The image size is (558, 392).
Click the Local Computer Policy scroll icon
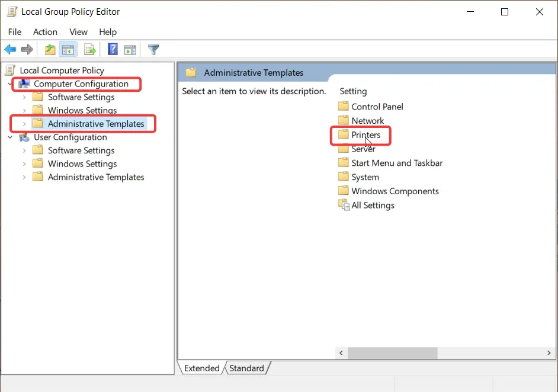coord(10,70)
